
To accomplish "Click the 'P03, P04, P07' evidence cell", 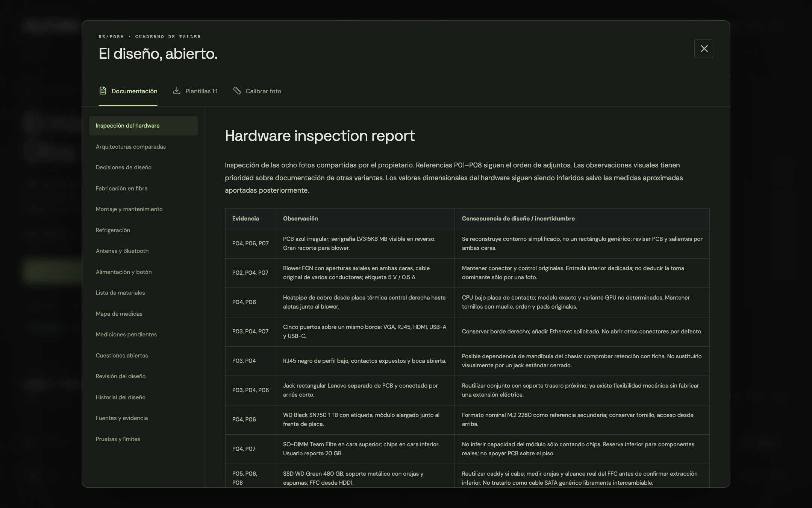I will click(250, 332).
